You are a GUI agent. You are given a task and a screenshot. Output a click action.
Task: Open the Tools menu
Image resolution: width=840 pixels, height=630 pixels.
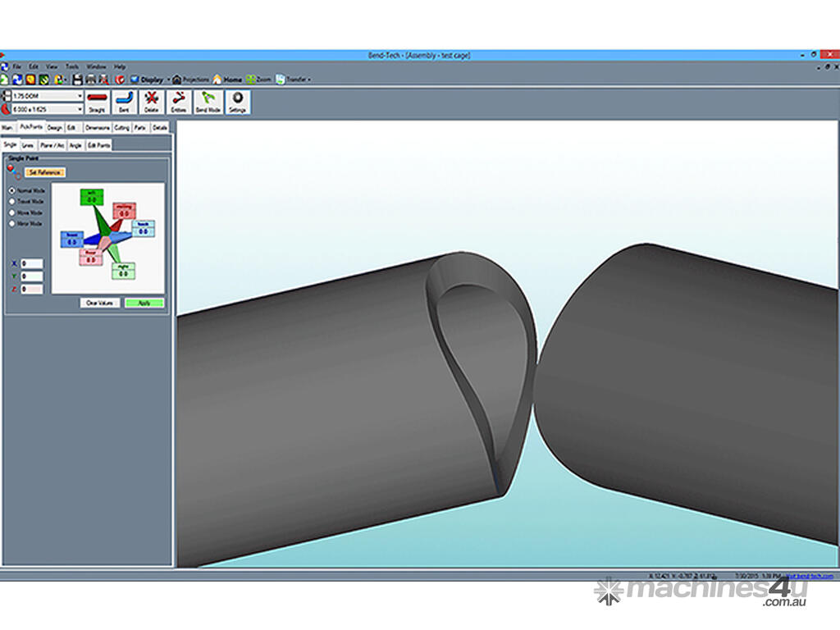click(x=72, y=66)
